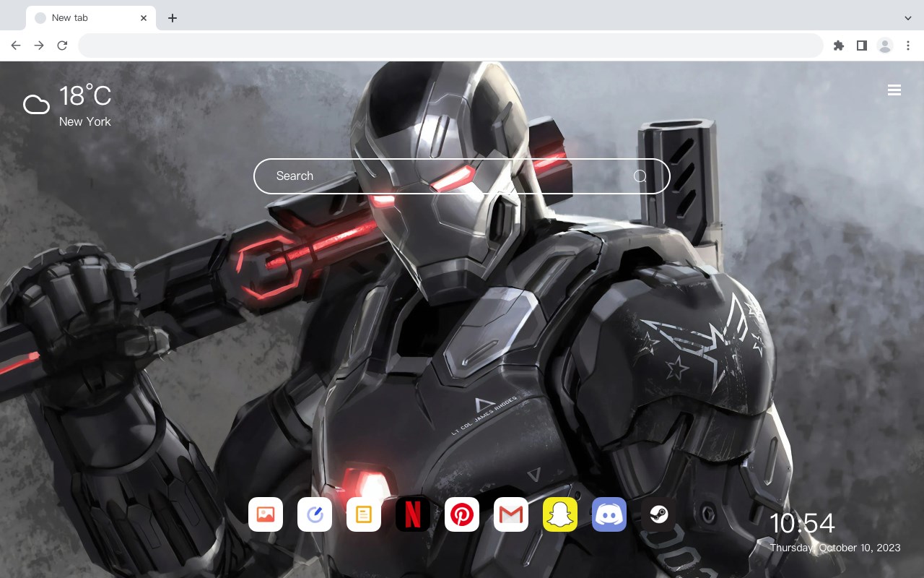The height and width of the screenshot is (578, 924).
Task: Go back to previous page
Action: tap(16, 46)
